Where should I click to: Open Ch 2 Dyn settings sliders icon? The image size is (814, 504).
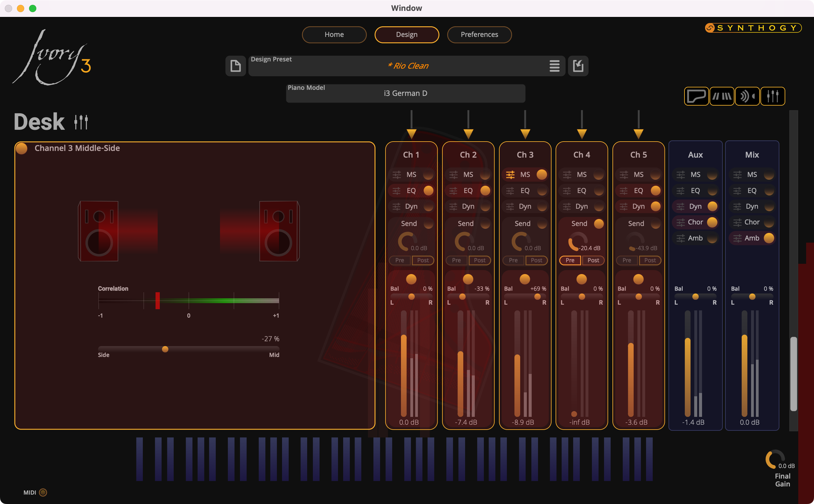coord(453,207)
